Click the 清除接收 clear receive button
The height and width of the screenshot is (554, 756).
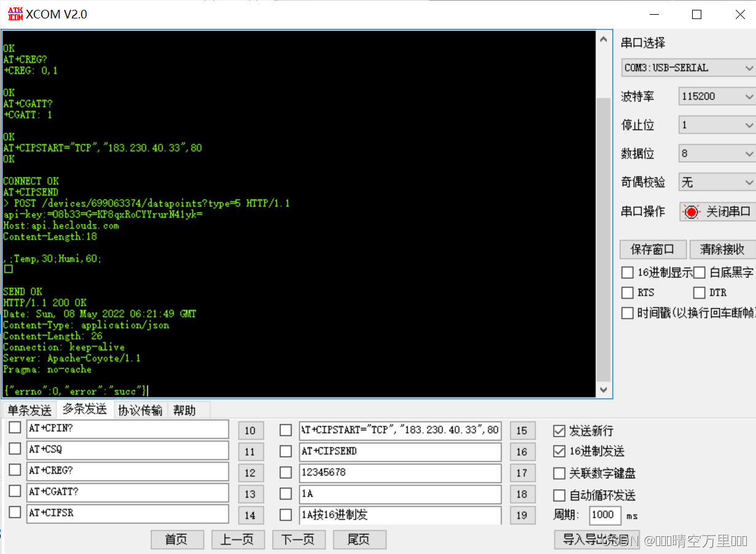[723, 249]
